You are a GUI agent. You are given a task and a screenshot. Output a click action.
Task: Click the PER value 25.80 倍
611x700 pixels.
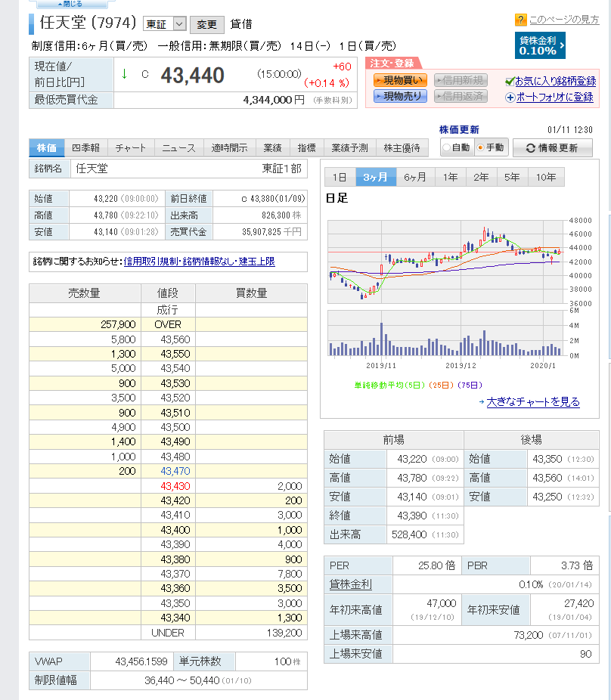click(436, 565)
